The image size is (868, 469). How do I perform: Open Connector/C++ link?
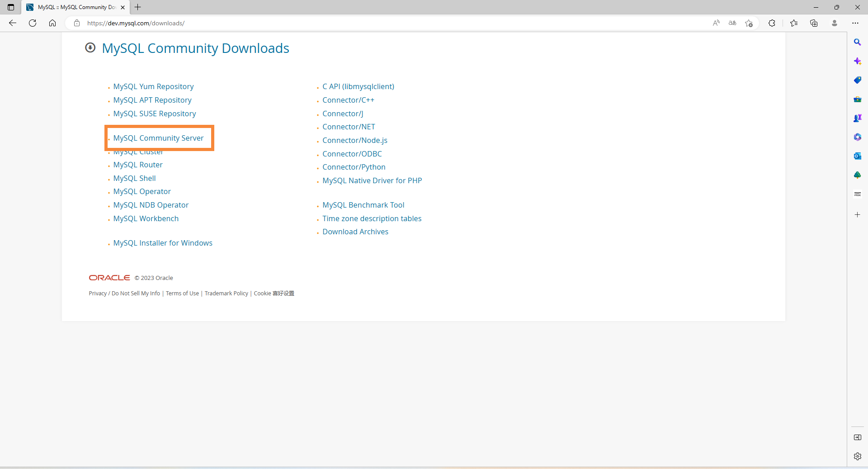point(348,100)
